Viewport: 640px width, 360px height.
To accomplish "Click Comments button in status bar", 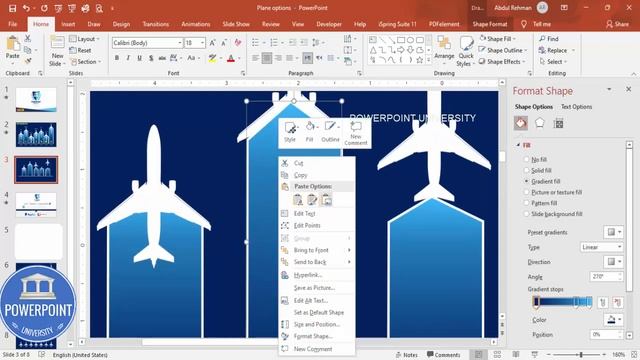I will tap(443, 355).
